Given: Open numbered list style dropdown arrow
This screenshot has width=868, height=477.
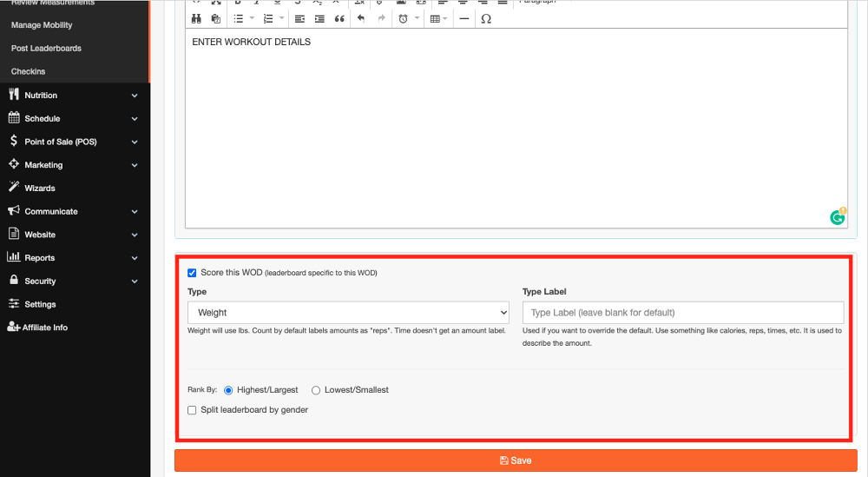Looking at the screenshot, I should (x=282, y=18).
